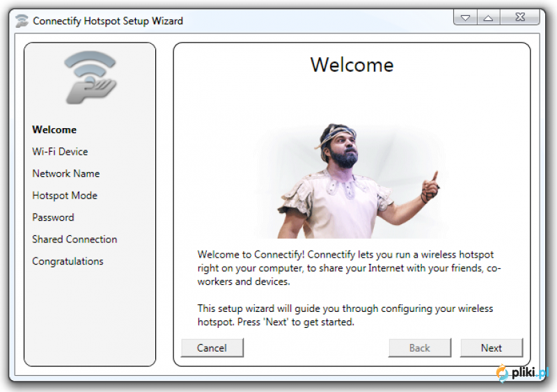Image resolution: width=557 pixels, height=392 pixels.
Task: Open the Wi-Fi Device step
Action: [60, 152]
